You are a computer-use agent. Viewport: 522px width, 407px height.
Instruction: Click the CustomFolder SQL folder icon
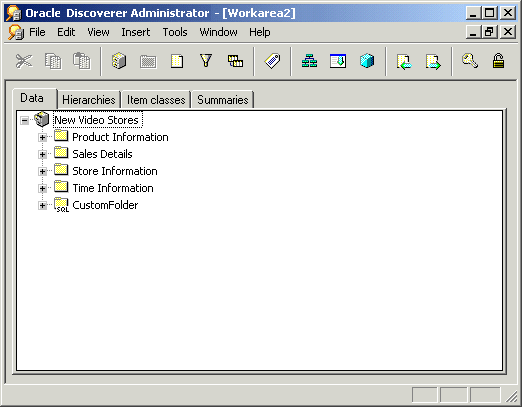[x=62, y=205]
